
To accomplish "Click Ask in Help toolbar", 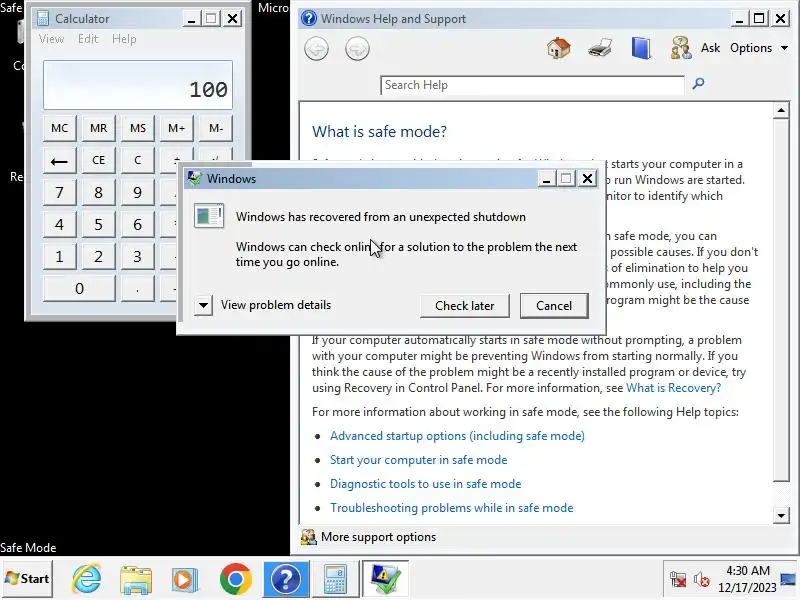I will tap(710, 48).
